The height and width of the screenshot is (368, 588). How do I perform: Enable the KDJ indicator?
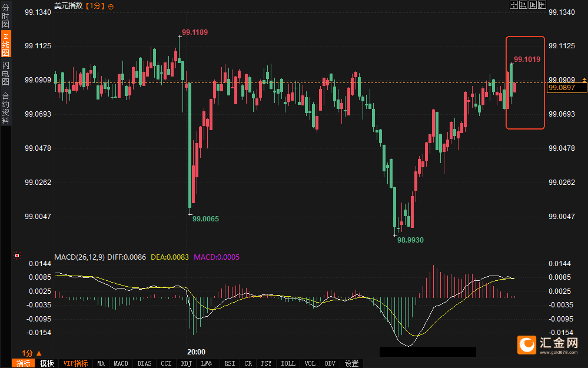coord(186,363)
